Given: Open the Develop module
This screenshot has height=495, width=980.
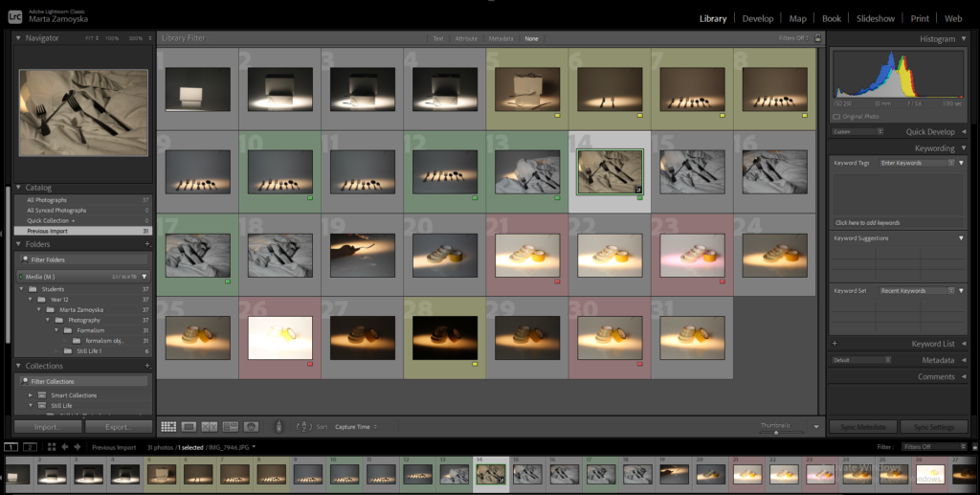Looking at the screenshot, I should tap(758, 19).
